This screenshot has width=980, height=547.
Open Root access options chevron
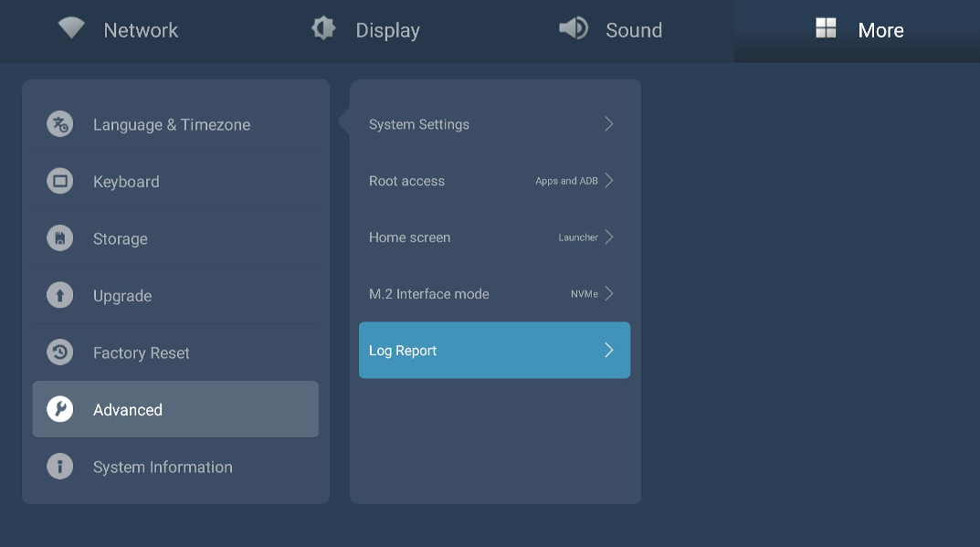click(x=609, y=181)
